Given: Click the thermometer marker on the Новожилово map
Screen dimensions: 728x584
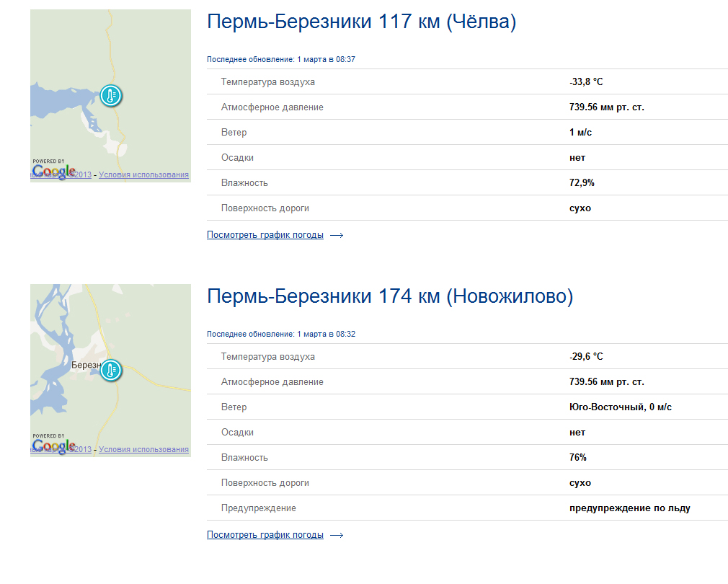Looking at the screenshot, I should 110,371.
